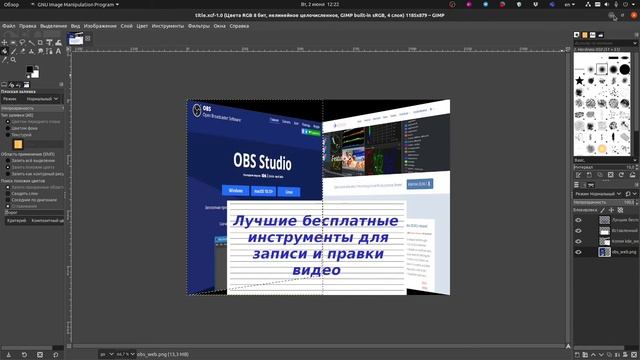Open the Слой menu
640x360 pixels.
pyautogui.click(x=126, y=26)
